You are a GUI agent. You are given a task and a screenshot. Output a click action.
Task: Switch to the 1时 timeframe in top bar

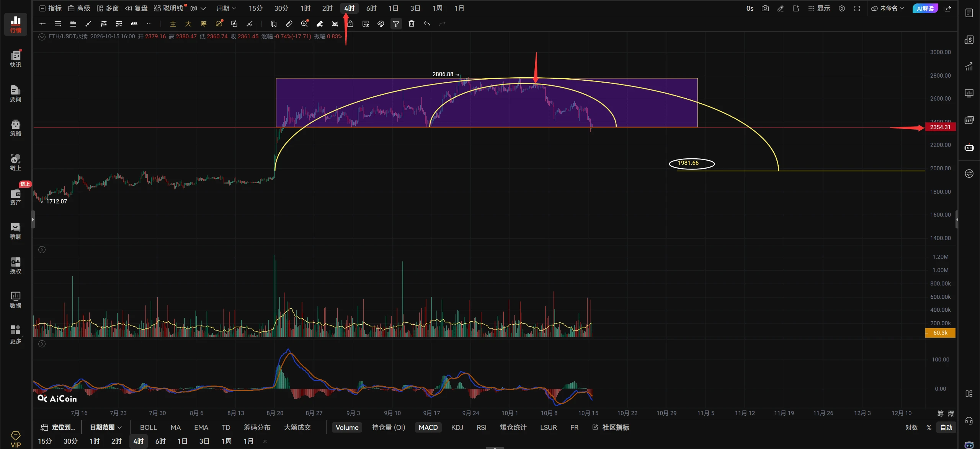coord(305,8)
